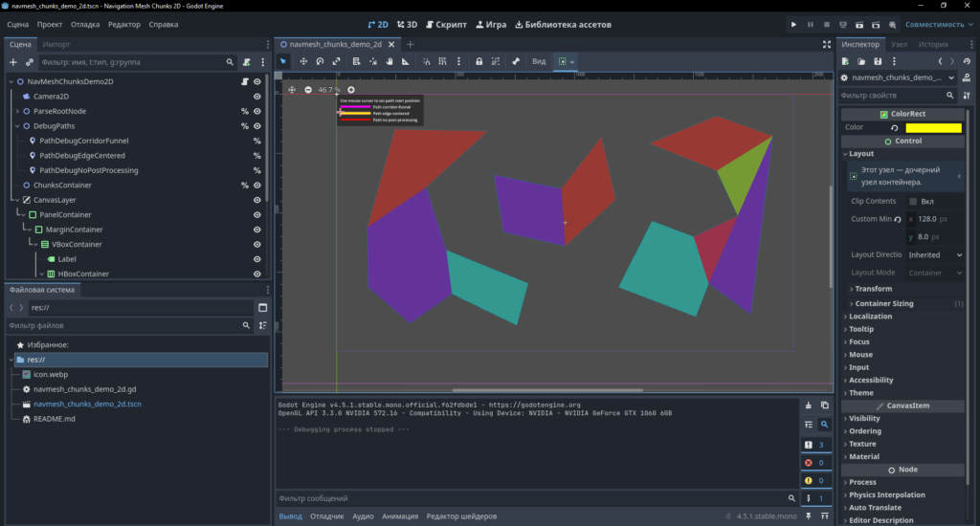
Task: Hide the CanvasLayer node
Action: (256, 200)
